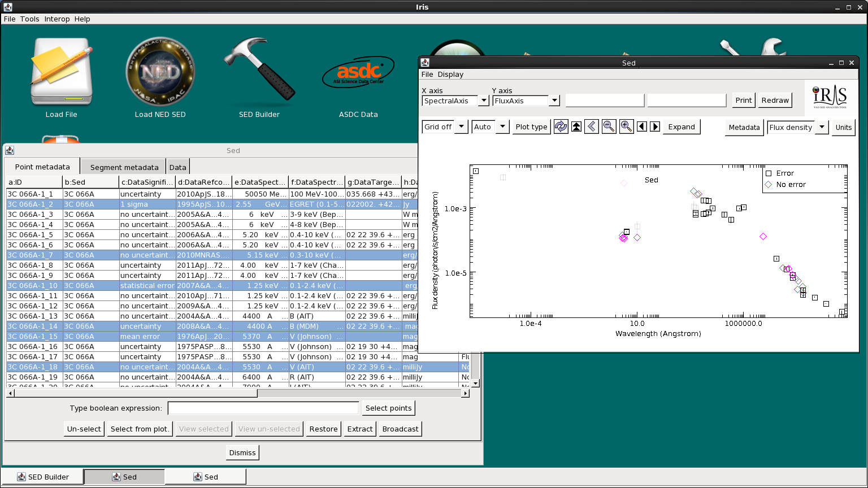The height and width of the screenshot is (488, 868).
Task: Open the Tools menu
Action: pyautogui.click(x=30, y=19)
